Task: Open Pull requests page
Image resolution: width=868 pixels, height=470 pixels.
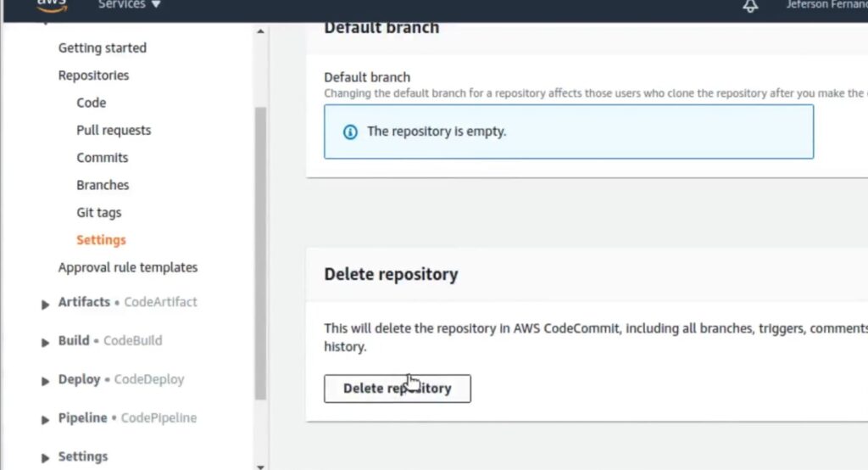Action: (x=114, y=131)
